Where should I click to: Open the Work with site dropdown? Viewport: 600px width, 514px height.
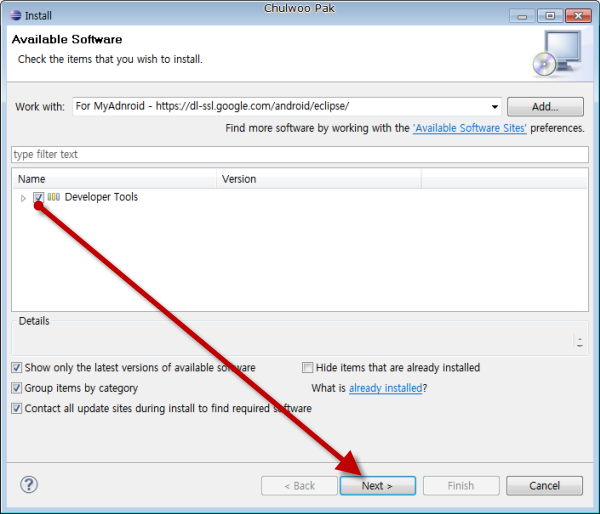pos(494,106)
